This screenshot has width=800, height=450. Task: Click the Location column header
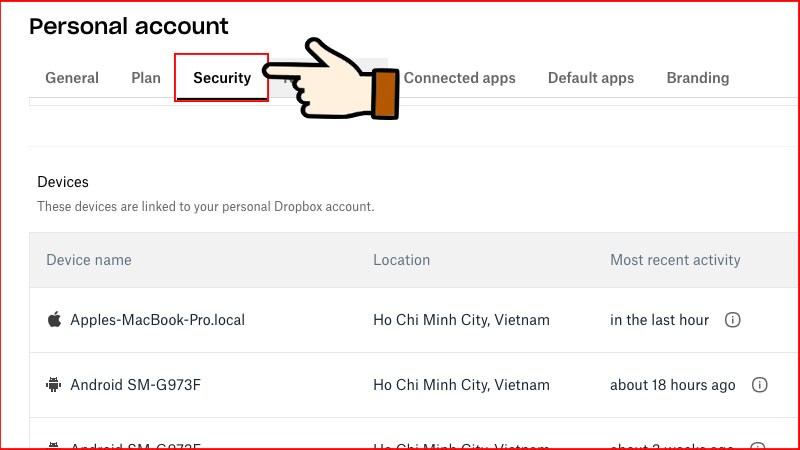coord(402,260)
